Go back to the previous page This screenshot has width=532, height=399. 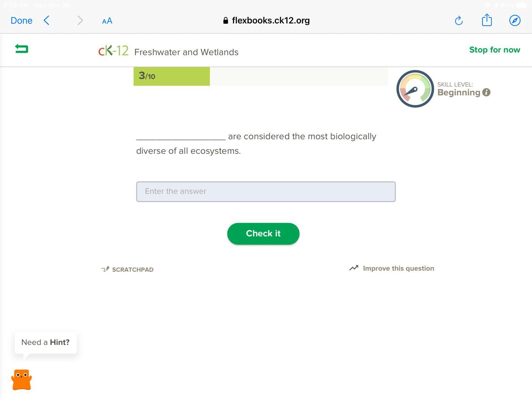47,20
